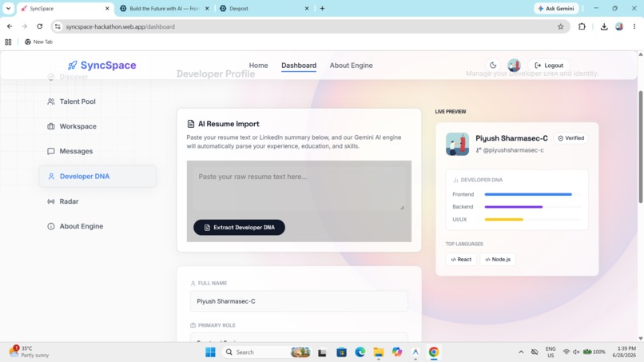Focus the raw resume text area

point(299,189)
